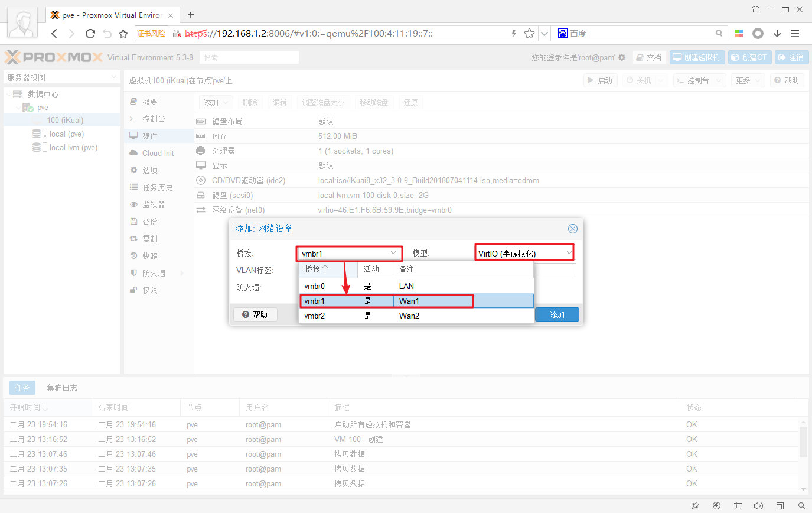Open the 备份 backup menu item
This screenshot has height=513, width=812.
click(x=159, y=222)
